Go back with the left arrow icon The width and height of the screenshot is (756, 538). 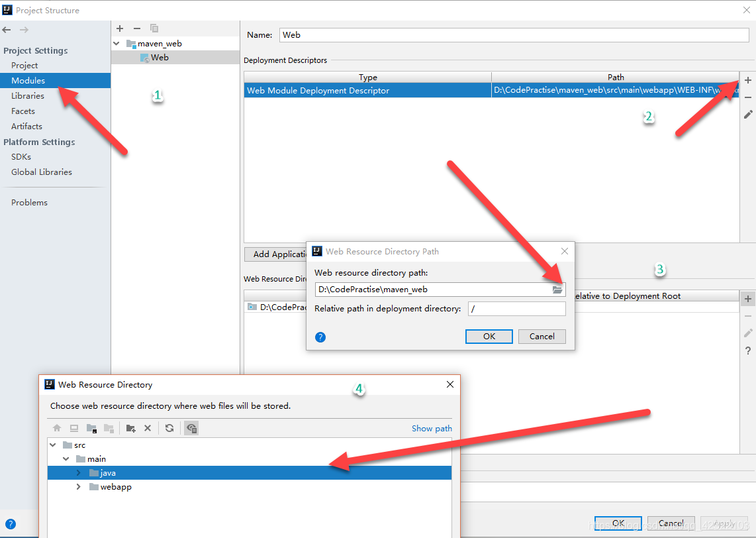[x=7, y=30]
